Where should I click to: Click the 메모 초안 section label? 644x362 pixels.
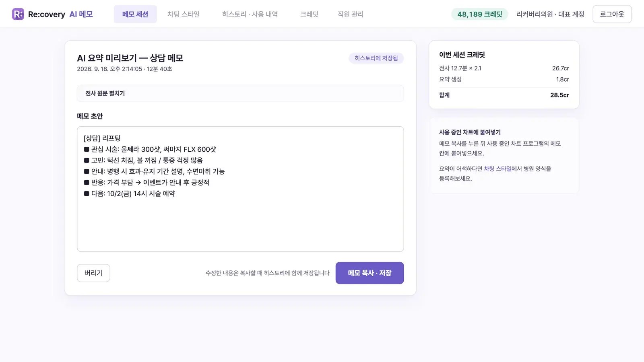[90, 116]
